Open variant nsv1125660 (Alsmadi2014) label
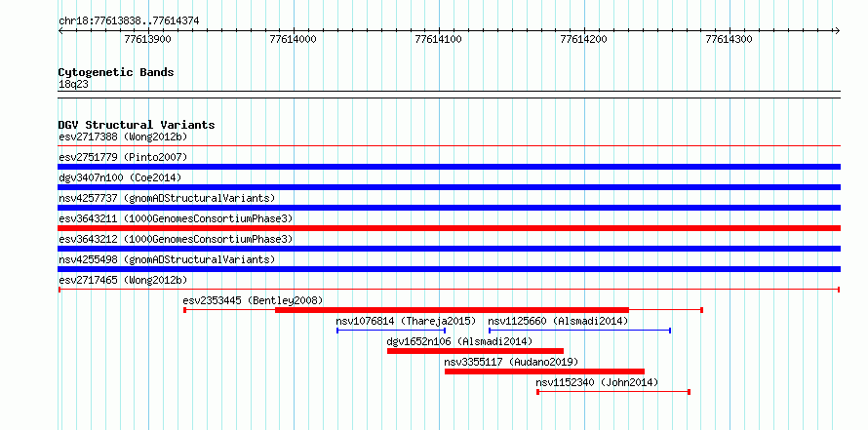 coord(558,322)
